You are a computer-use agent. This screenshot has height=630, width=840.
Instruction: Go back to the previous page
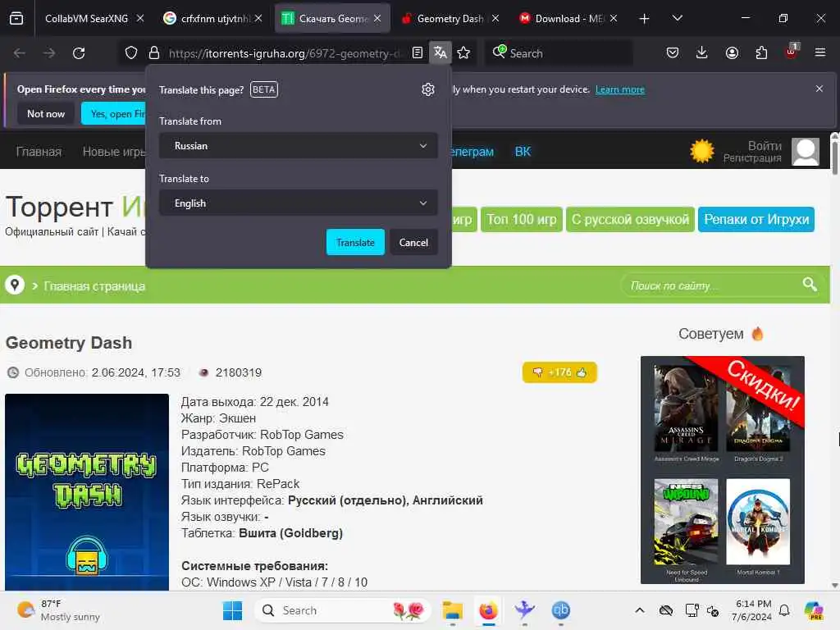(x=20, y=53)
